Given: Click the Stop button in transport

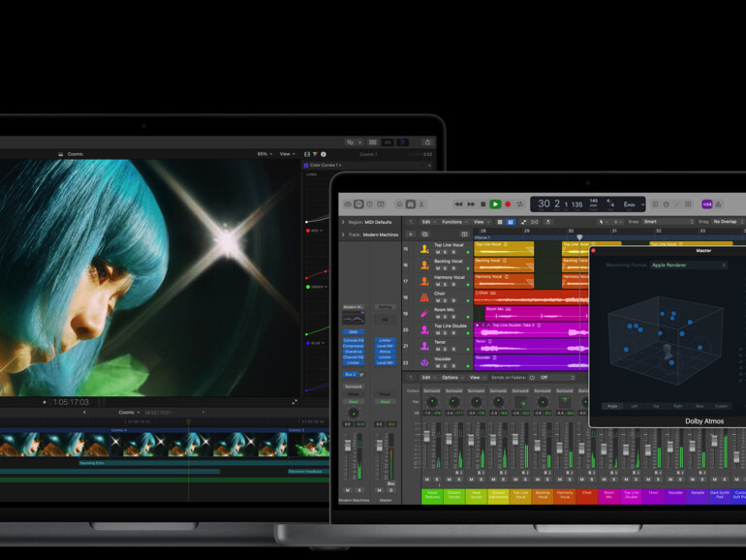Looking at the screenshot, I should point(483,204).
